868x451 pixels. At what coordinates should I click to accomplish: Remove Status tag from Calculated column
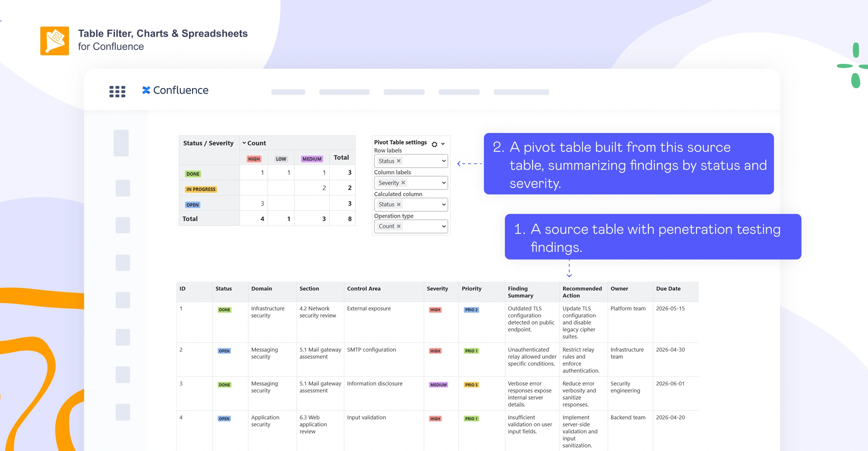click(x=399, y=205)
